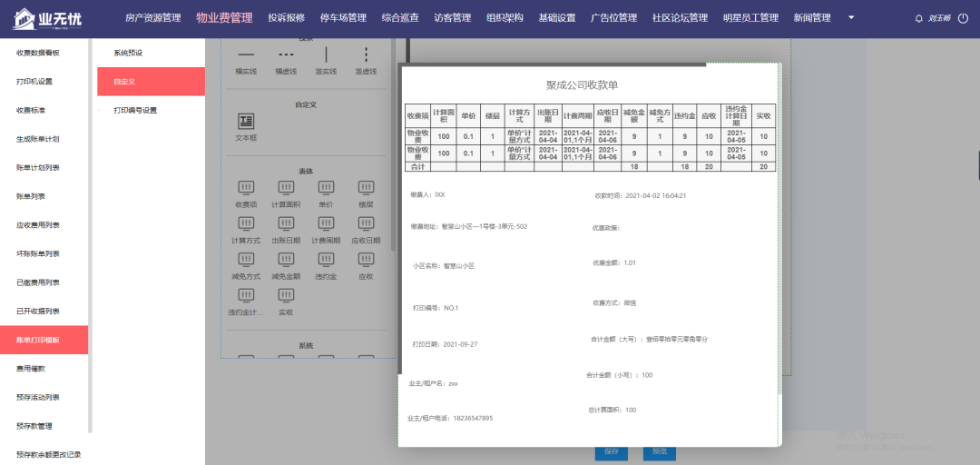Open 物业费管理 in top navigation
Viewport: 980px width, 465px height.
[x=224, y=18]
